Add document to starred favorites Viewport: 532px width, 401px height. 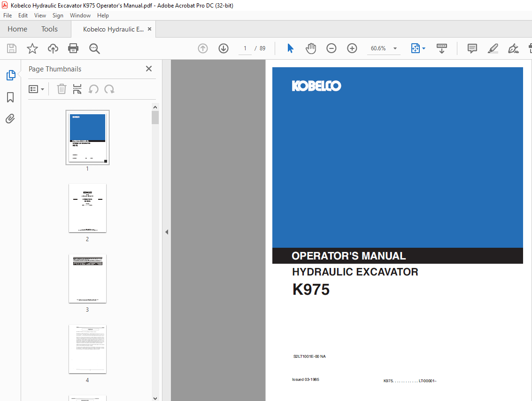[x=32, y=48]
